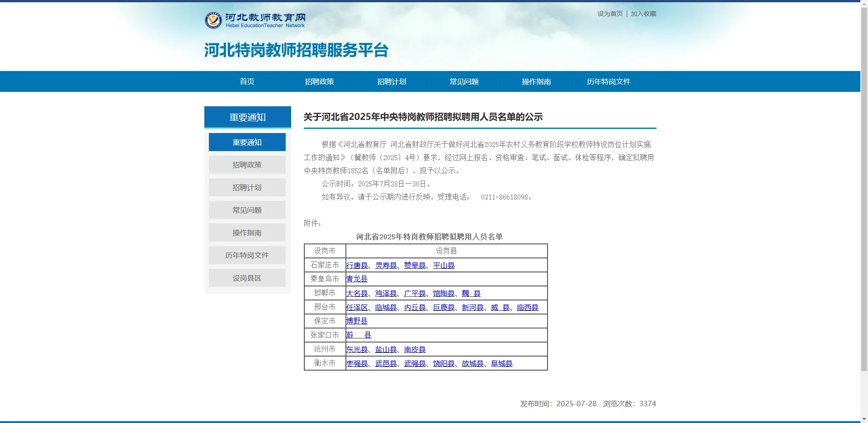
Task: Open the 盐山县 list link
Action: pos(386,350)
